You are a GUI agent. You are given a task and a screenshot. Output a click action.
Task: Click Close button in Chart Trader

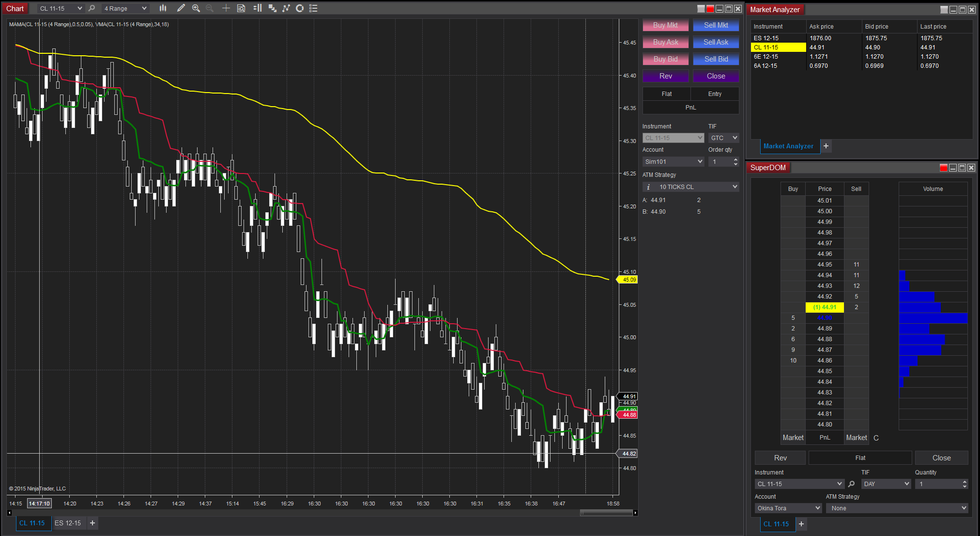coord(716,76)
